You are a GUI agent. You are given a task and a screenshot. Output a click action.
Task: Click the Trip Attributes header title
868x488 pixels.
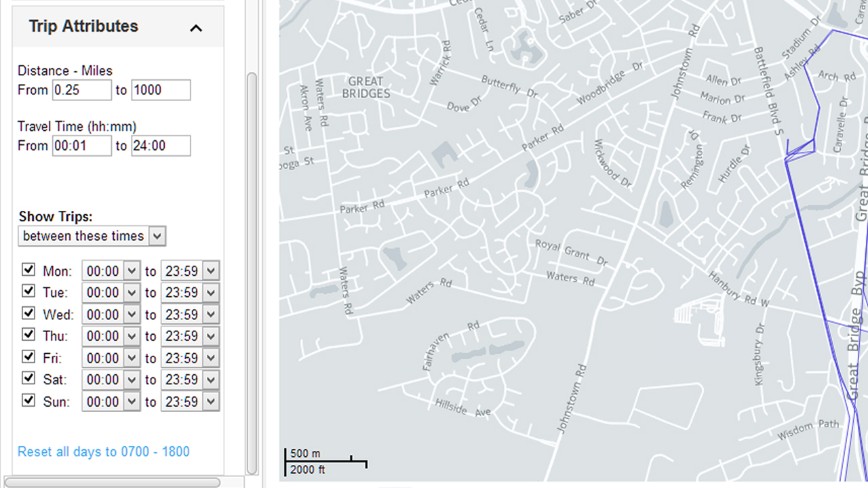[83, 26]
